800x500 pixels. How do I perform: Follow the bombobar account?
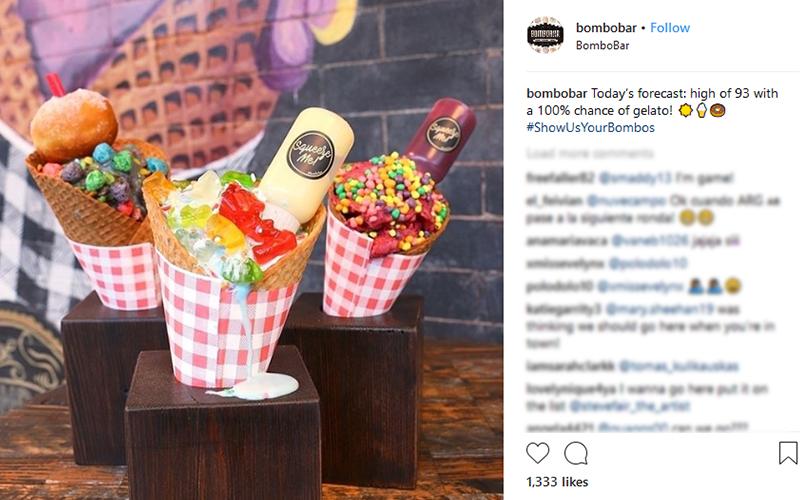(670, 28)
